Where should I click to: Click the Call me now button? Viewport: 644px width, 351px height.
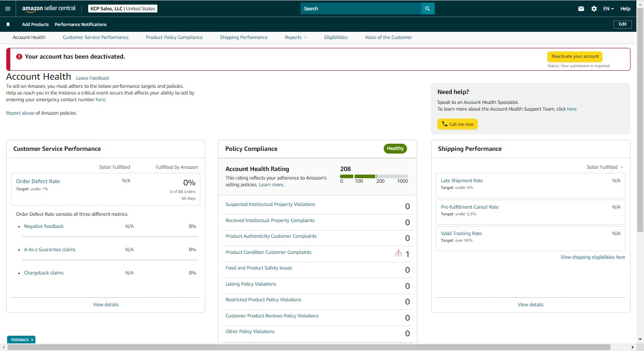pyautogui.click(x=457, y=124)
